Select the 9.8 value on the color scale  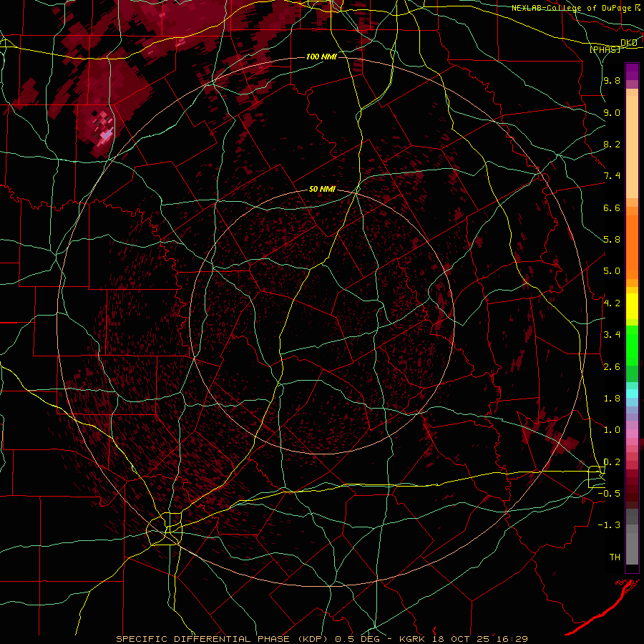point(612,81)
